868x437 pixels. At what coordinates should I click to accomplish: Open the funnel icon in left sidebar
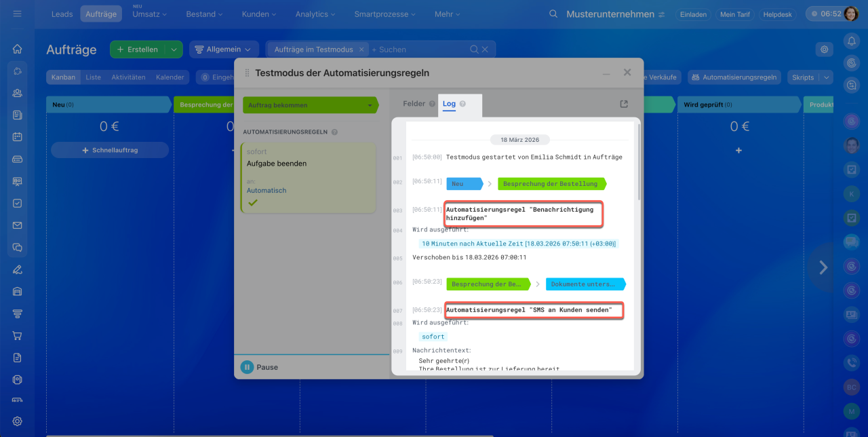tap(18, 313)
